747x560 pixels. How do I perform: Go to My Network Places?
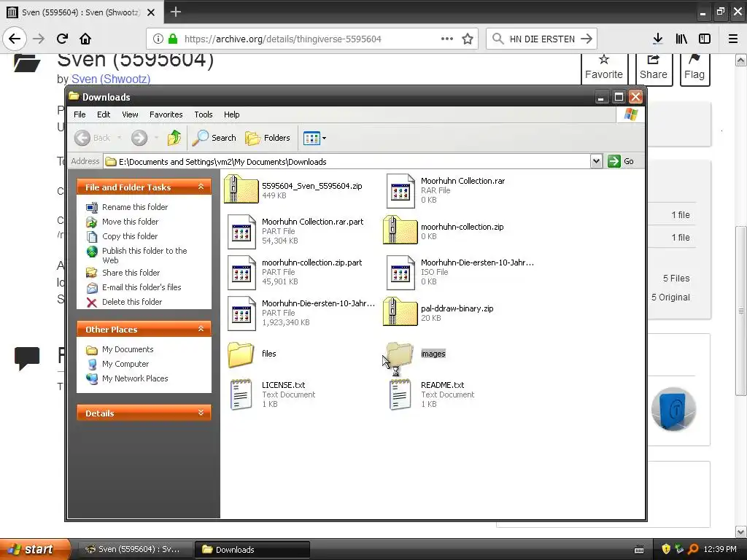pos(135,378)
